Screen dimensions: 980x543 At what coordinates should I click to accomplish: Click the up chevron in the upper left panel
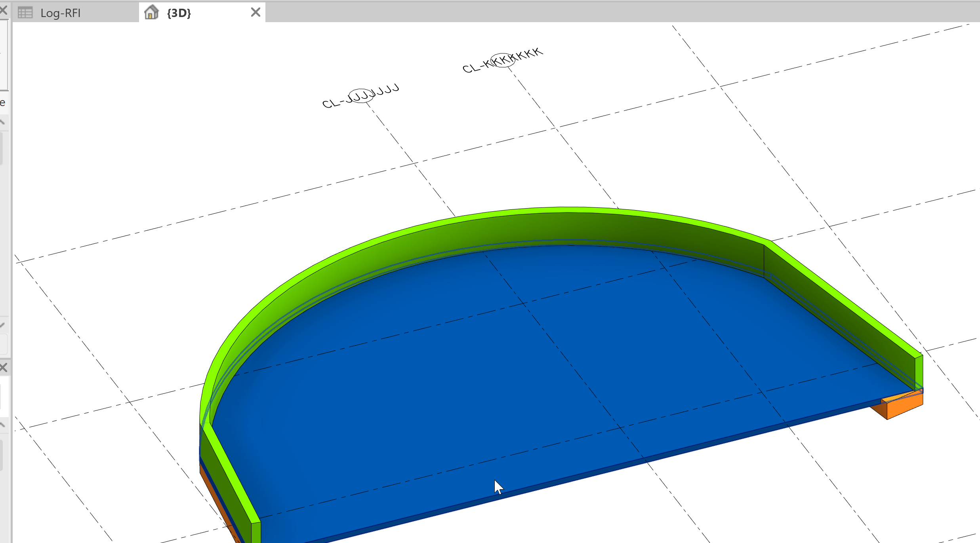click(x=2, y=122)
